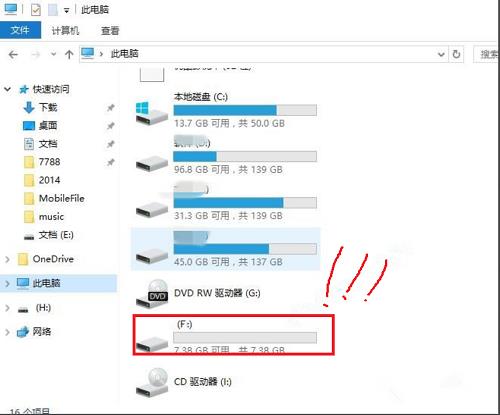Switch to the 计算机 ribbon tab

pyautogui.click(x=65, y=31)
